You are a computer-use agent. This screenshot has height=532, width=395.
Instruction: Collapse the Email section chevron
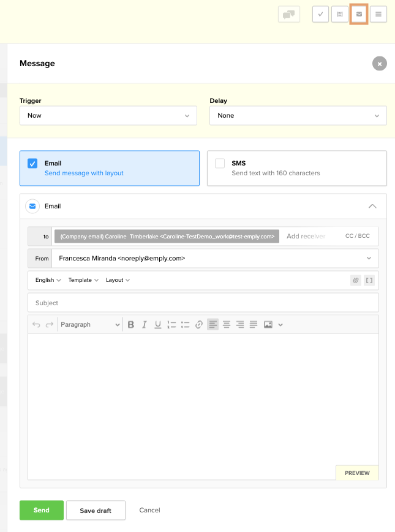[372, 207]
